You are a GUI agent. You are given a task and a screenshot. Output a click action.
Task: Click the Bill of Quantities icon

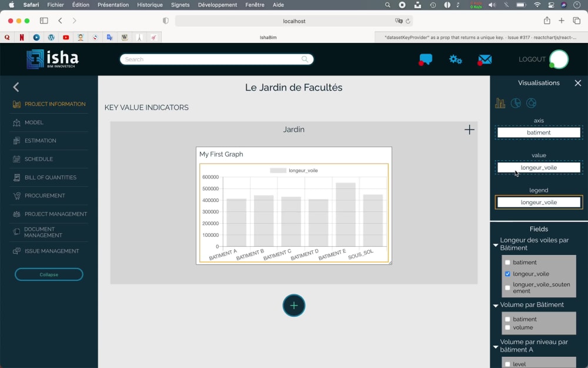[16, 177]
